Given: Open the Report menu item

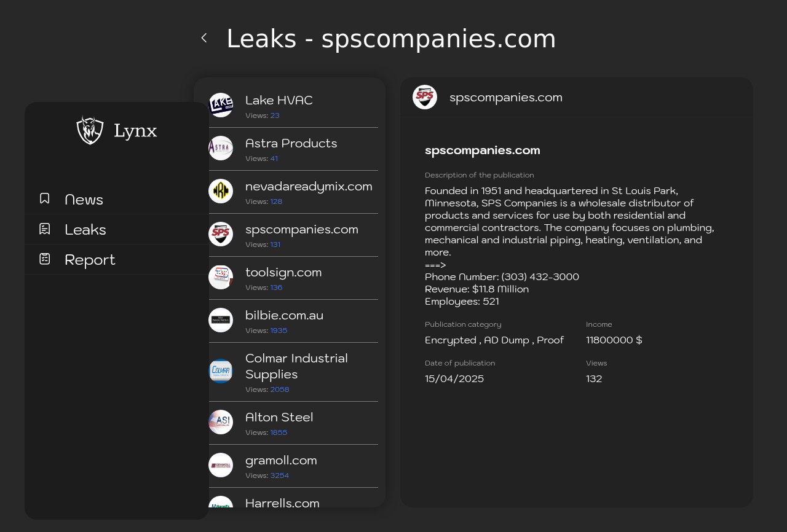Looking at the screenshot, I should pos(117,259).
